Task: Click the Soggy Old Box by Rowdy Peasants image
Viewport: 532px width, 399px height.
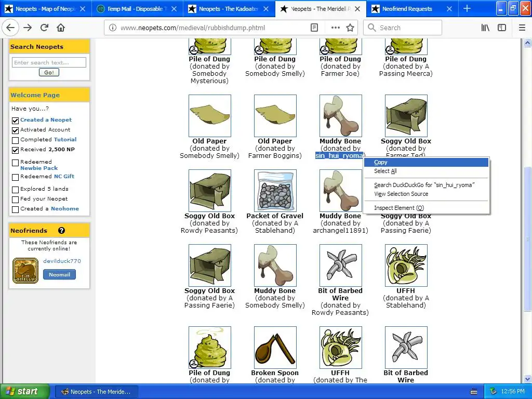Action: pos(210,191)
